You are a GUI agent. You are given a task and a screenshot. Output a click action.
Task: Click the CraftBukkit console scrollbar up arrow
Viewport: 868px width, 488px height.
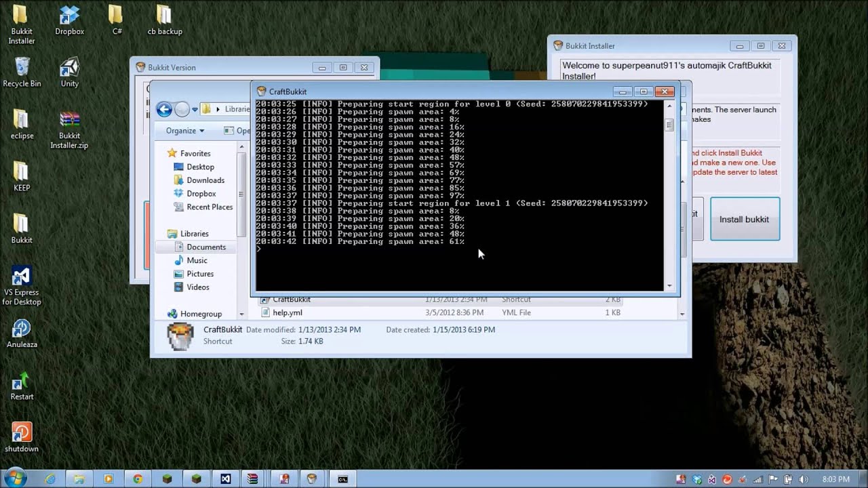(669, 106)
